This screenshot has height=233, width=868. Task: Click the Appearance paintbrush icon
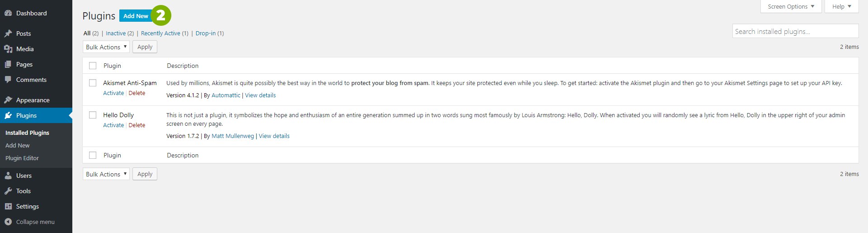[x=8, y=100]
